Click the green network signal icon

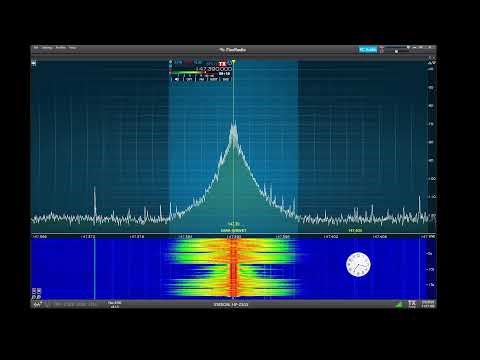pos(399,304)
